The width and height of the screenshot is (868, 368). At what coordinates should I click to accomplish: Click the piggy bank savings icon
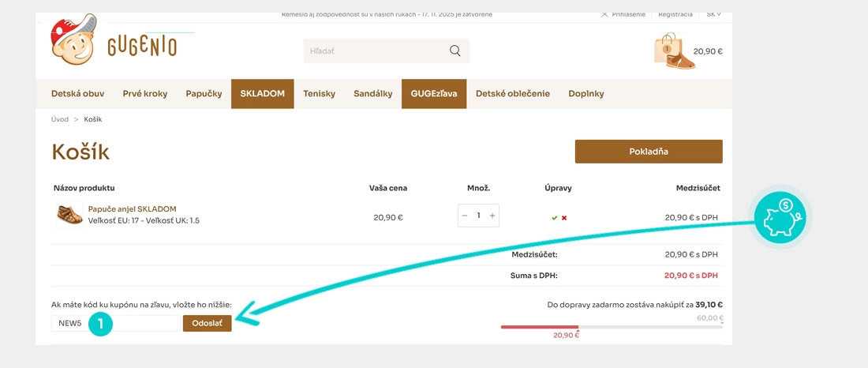click(780, 216)
